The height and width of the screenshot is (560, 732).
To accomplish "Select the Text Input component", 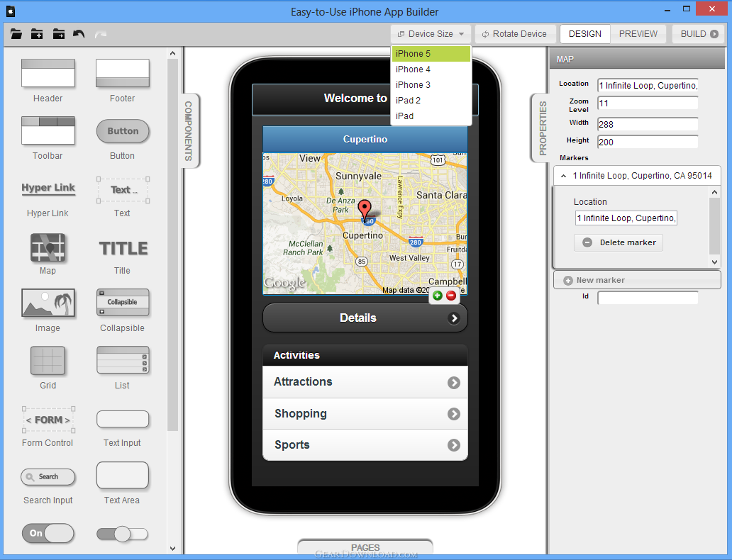I will pos(122,428).
